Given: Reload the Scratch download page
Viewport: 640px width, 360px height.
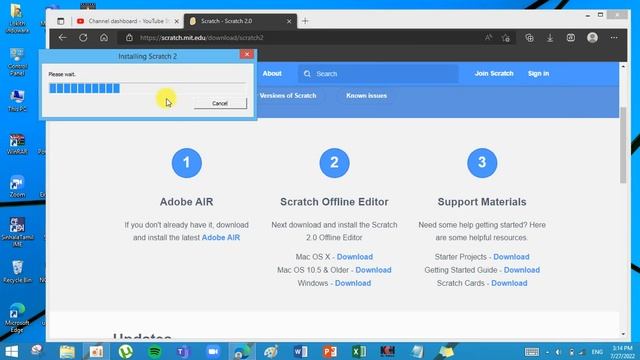Looking at the screenshot, I should [83, 38].
